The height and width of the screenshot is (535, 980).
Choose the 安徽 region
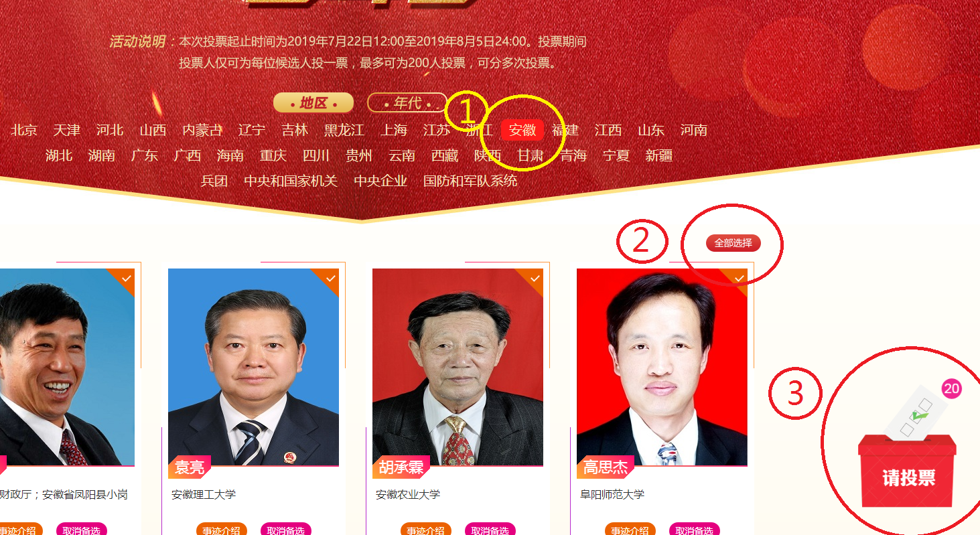pos(522,130)
